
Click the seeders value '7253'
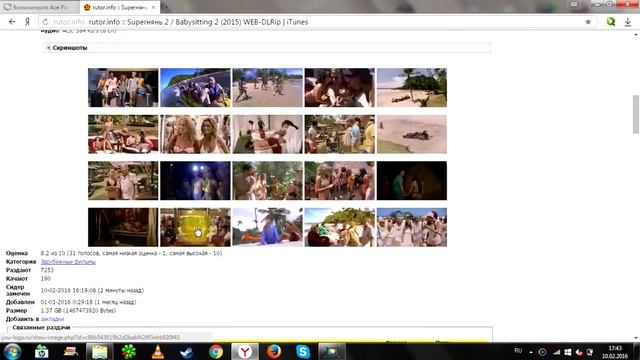(47, 270)
